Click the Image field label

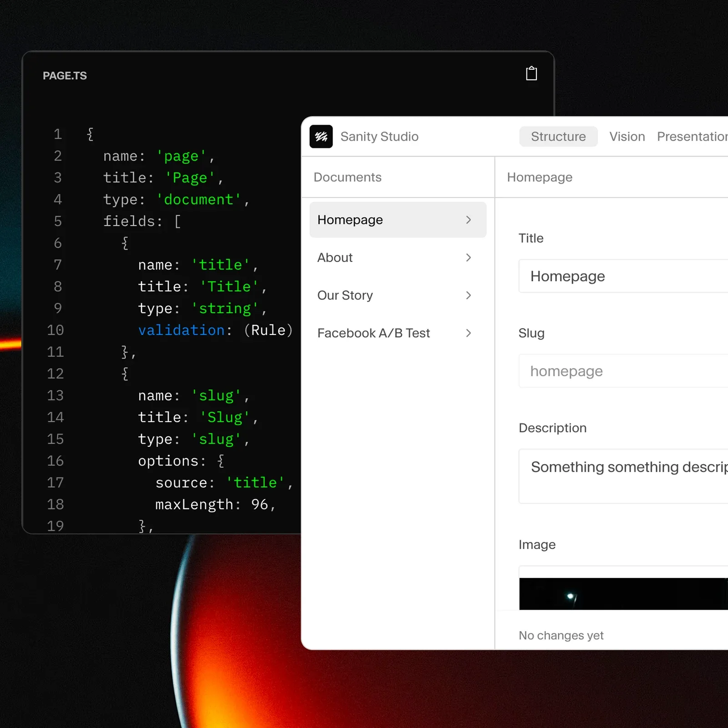coord(537,544)
